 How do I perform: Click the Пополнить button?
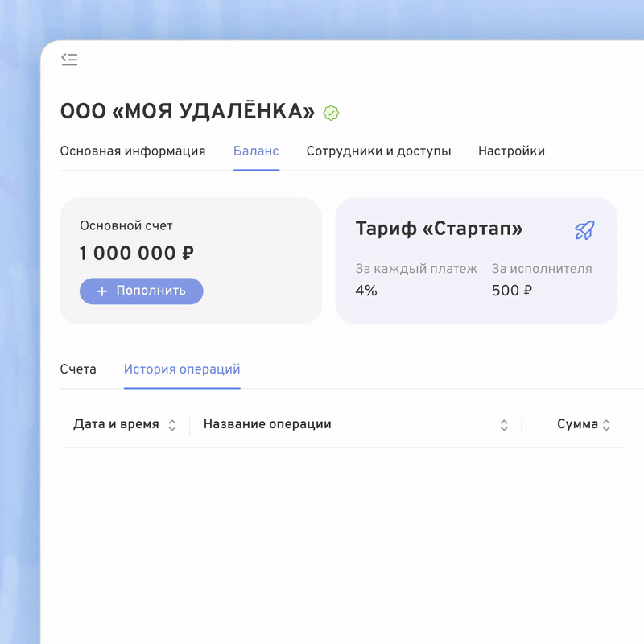coord(142,291)
